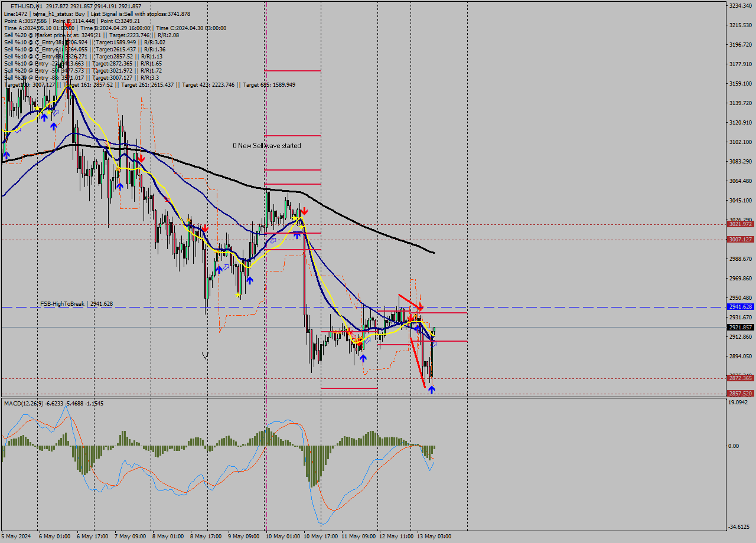This screenshot has width=756, height=543.
Task: Select the blue buy arrow near the 9 May swing low
Action: coord(249,280)
